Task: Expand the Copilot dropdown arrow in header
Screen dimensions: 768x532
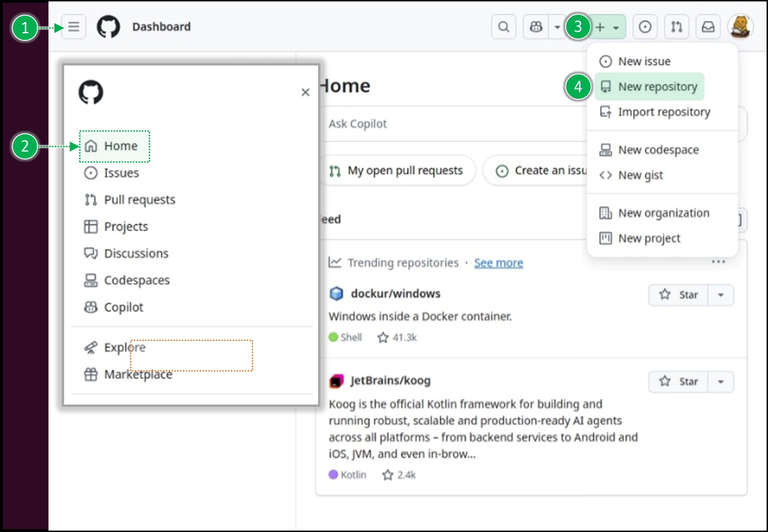Action: point(557,27)
